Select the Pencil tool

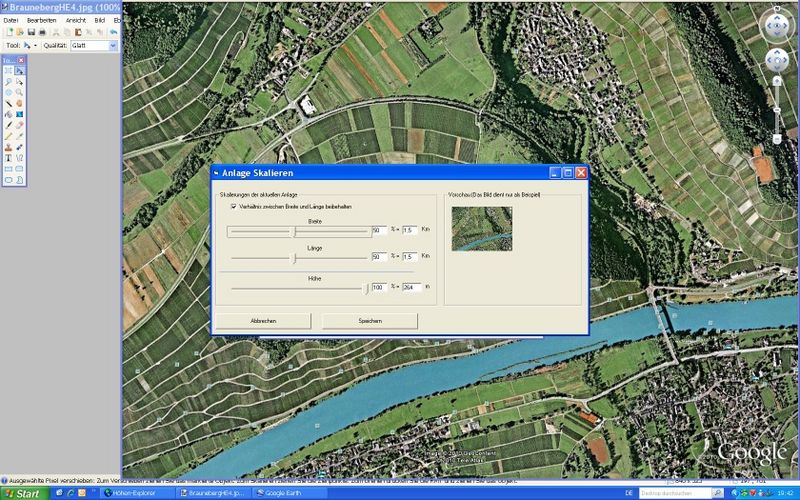click(8, 136)
